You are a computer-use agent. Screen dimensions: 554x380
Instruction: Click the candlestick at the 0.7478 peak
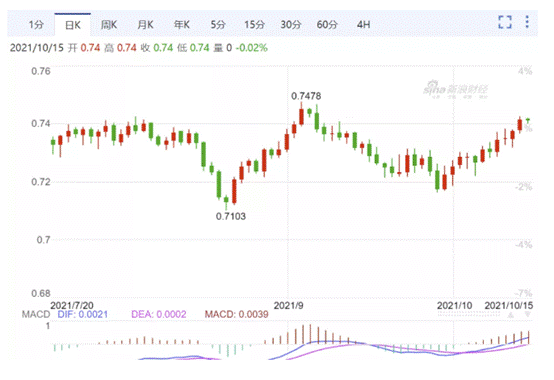point(301,115)
